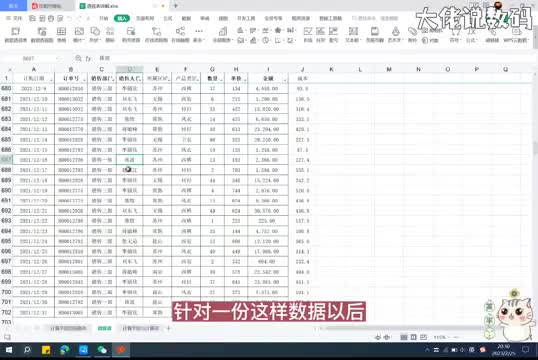This screenshot has height=360, width=538.
Task: Open Microsoft Edge from the taskbar
Action: coord(65,350)
